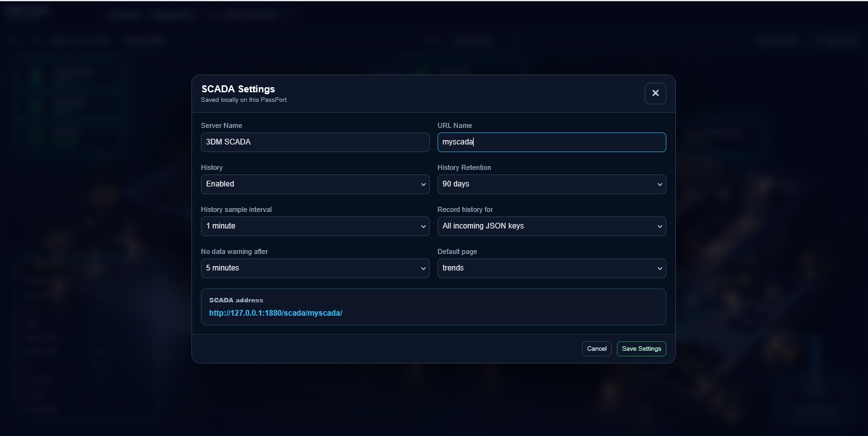Click the 'Saved locally on this PassPort' subtitle

coord(244,100)
